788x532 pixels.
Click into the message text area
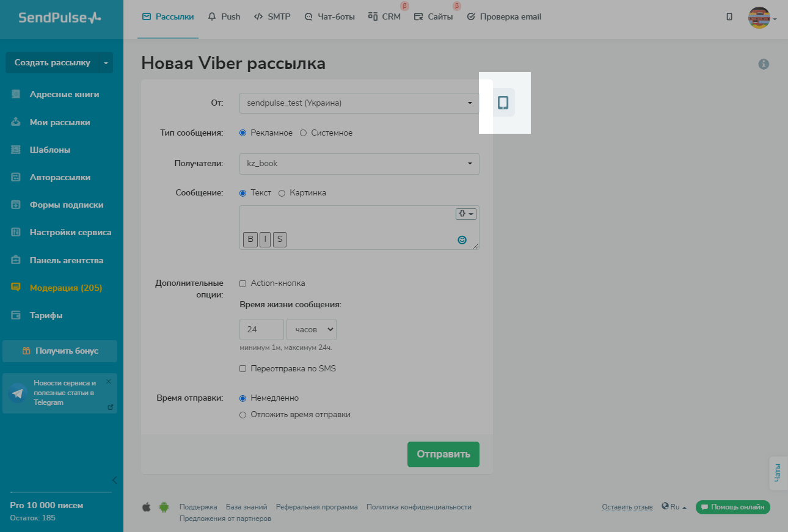(359, 227)
